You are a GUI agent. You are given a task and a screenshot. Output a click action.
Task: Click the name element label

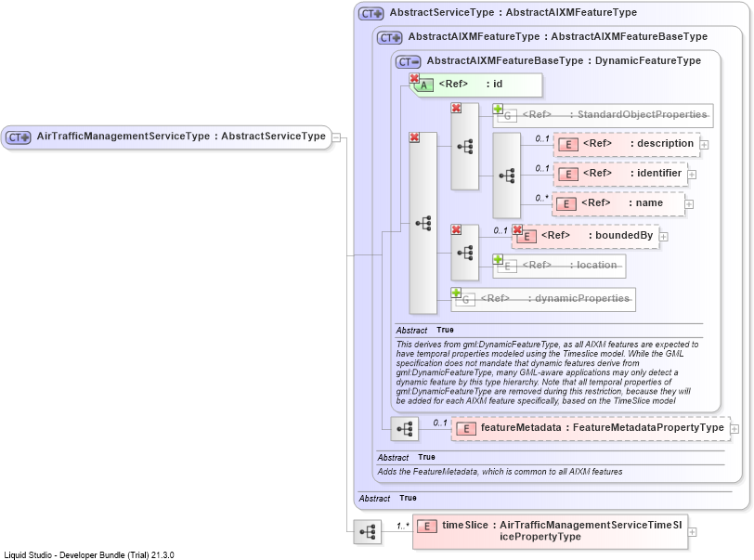tap(622, 203)
